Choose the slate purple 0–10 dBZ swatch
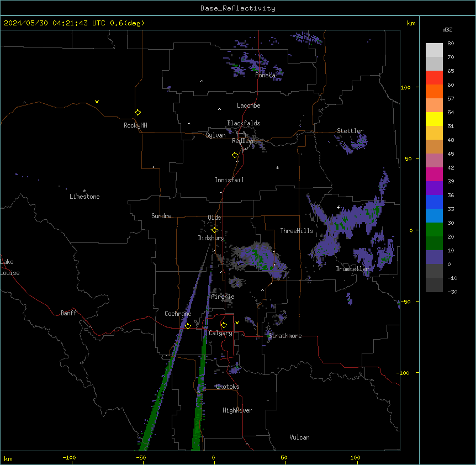This screenshot has width=476, height=465. coord(434,257)
